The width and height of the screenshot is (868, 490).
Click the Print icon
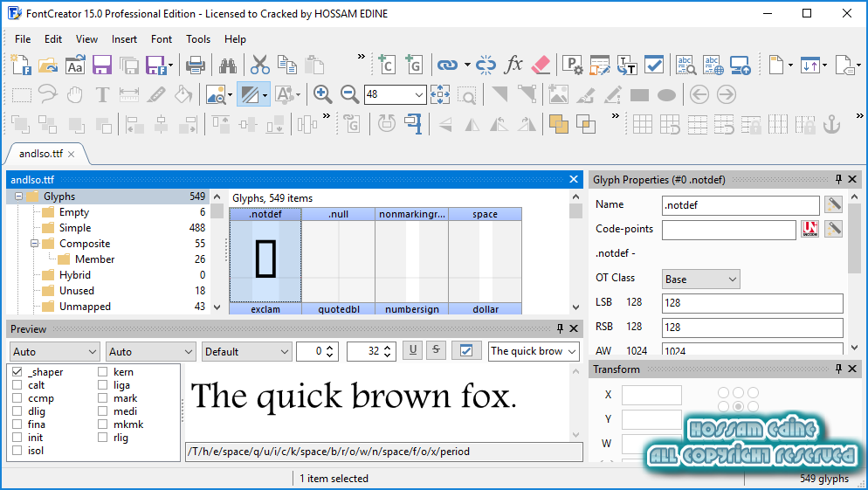point(196,65)
